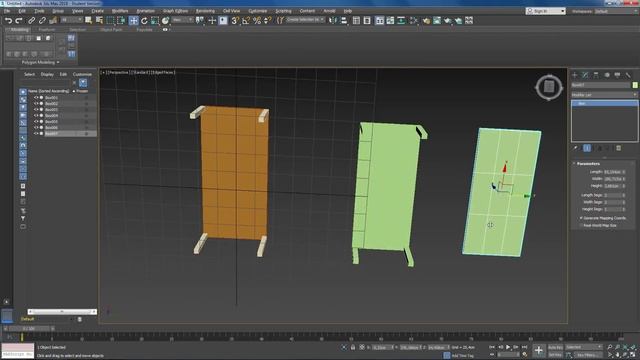Open the Customize menu
640x360 pixels.
258,11
